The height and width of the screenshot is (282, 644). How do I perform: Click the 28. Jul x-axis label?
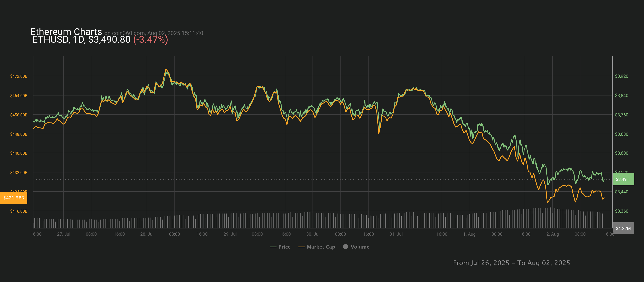pyautogui.click(x=147, y=234)
